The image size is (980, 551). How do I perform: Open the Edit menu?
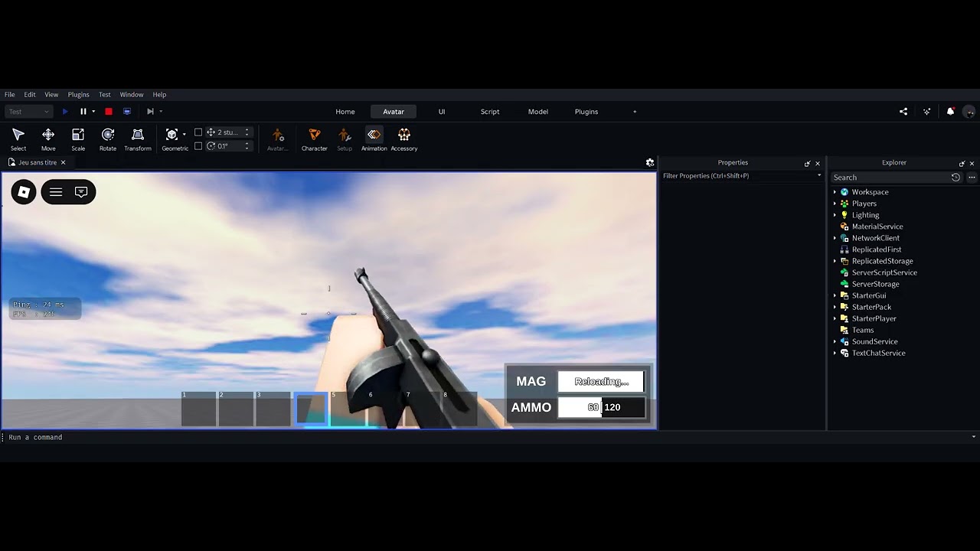tap(30, 95)
